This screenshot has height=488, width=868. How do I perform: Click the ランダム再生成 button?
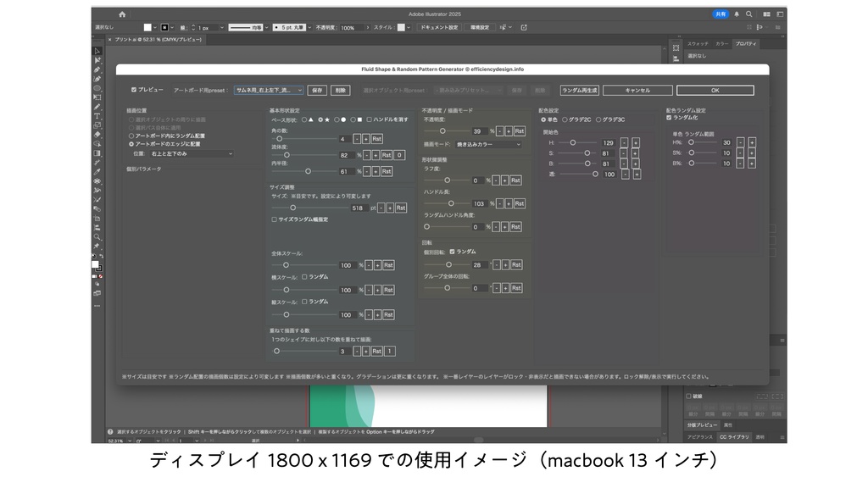point(579,90)
